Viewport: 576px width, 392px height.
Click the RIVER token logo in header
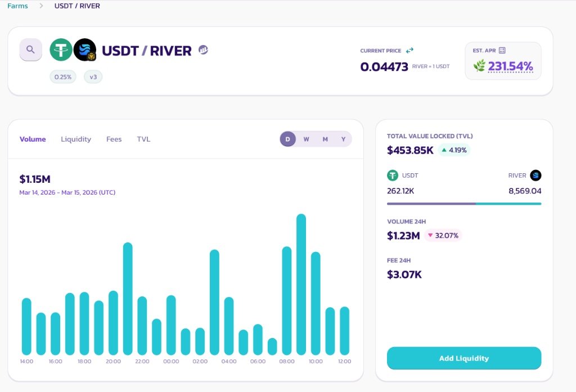point(85,49)
